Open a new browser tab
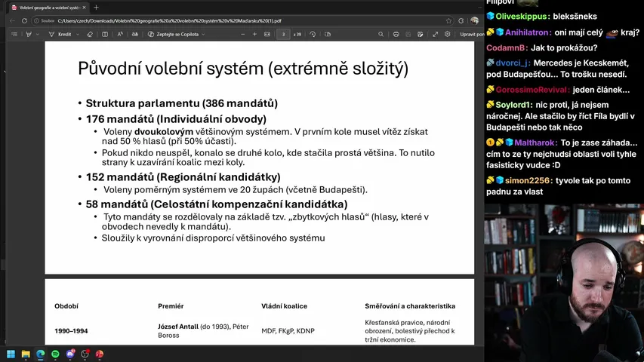 pyautogui.click(x=96, y=8)
